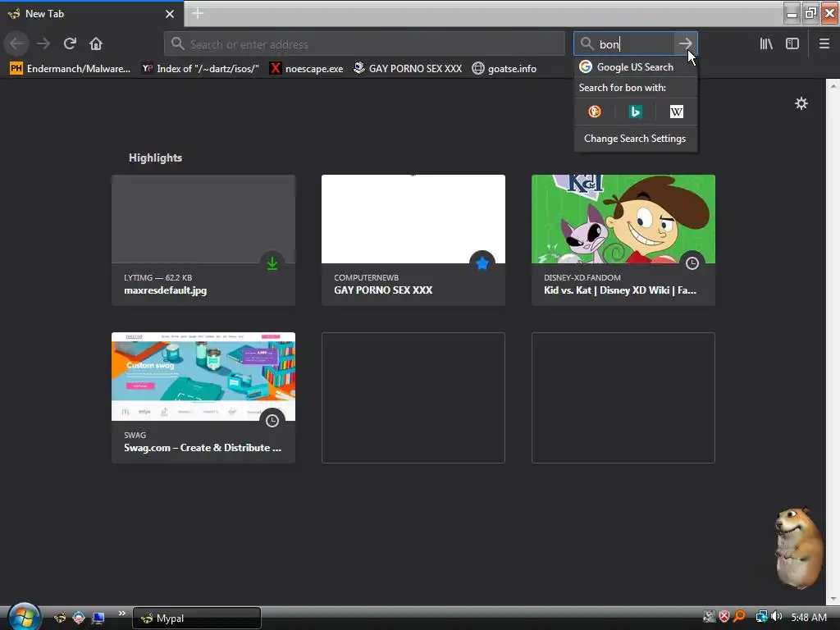The width and height of the screenshot is (840, 630).
Task: Open a new tab with plus button
Action: [x=198, y=13]
